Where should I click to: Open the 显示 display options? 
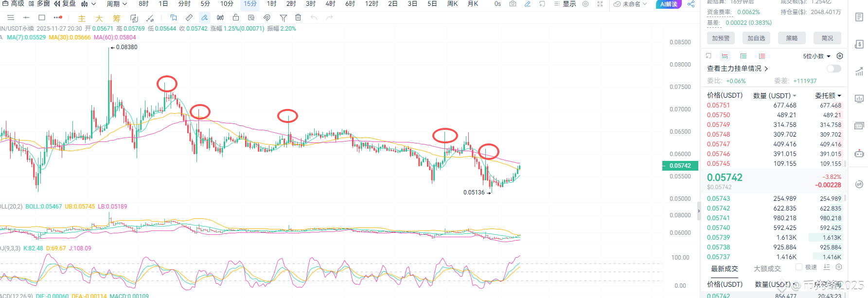pyautogui.click(x=565, y=4)
